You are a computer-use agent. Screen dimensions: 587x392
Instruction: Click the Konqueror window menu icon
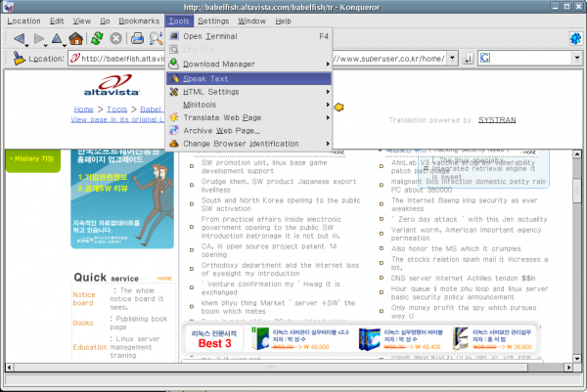[8, 7]
